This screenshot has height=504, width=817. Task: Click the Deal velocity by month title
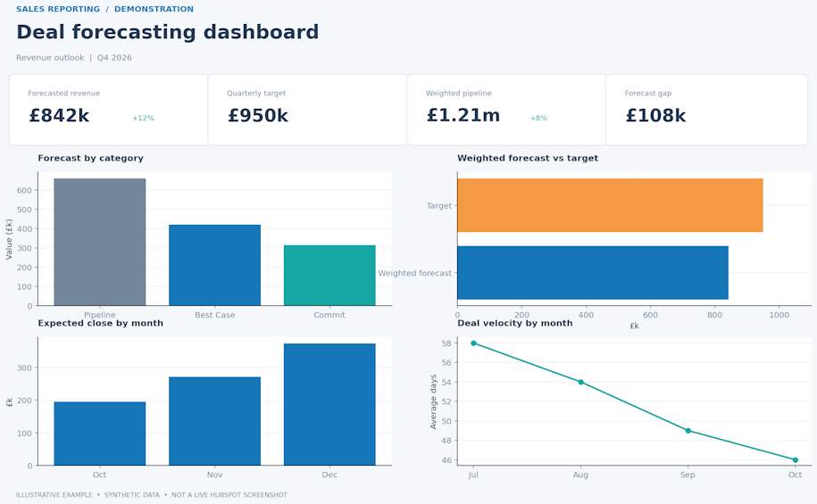(515, 323)
